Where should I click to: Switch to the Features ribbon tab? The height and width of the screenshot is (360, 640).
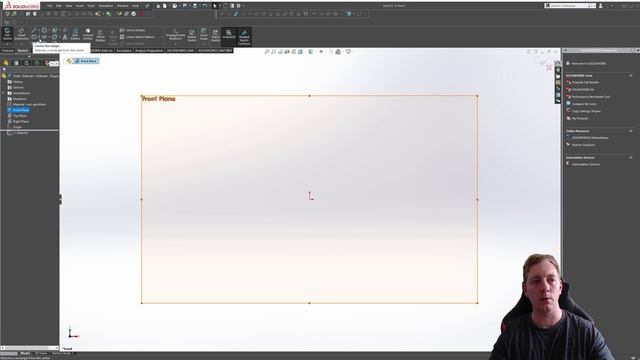(x=8, y=51)
